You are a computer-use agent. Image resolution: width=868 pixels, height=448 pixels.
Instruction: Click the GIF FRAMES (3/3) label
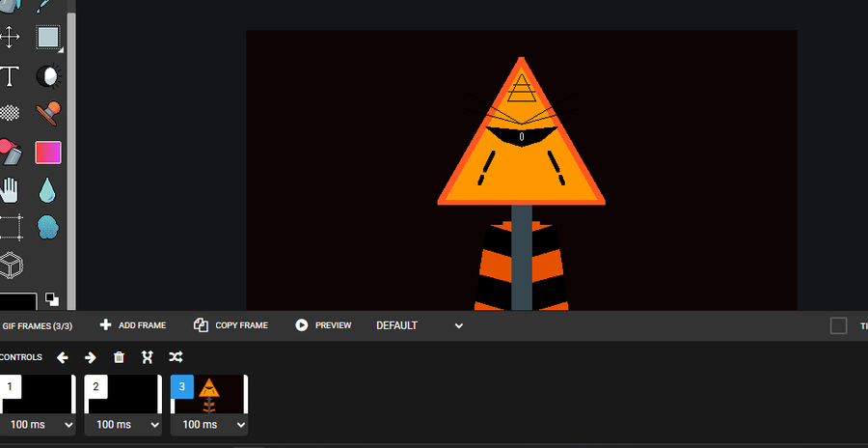(37, 326)
